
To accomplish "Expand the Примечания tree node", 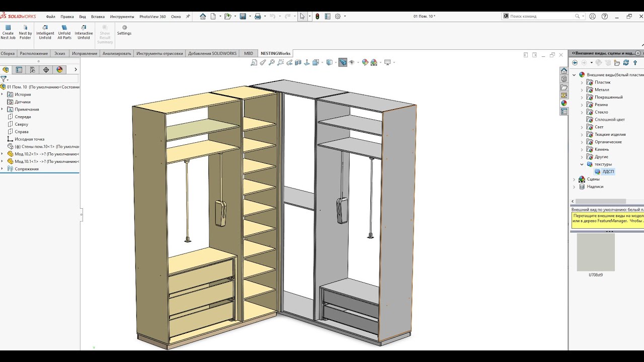I will click(x=3, y=109).
